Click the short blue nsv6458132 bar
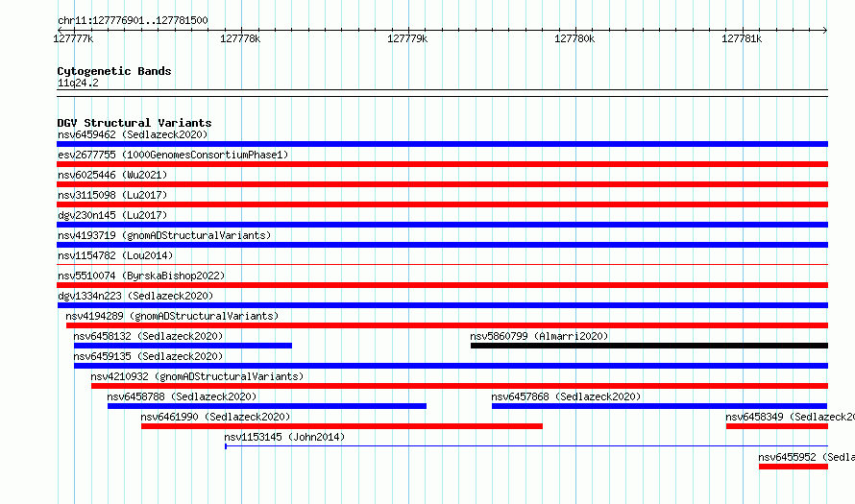The image size is (855, 504). [183, 346]
